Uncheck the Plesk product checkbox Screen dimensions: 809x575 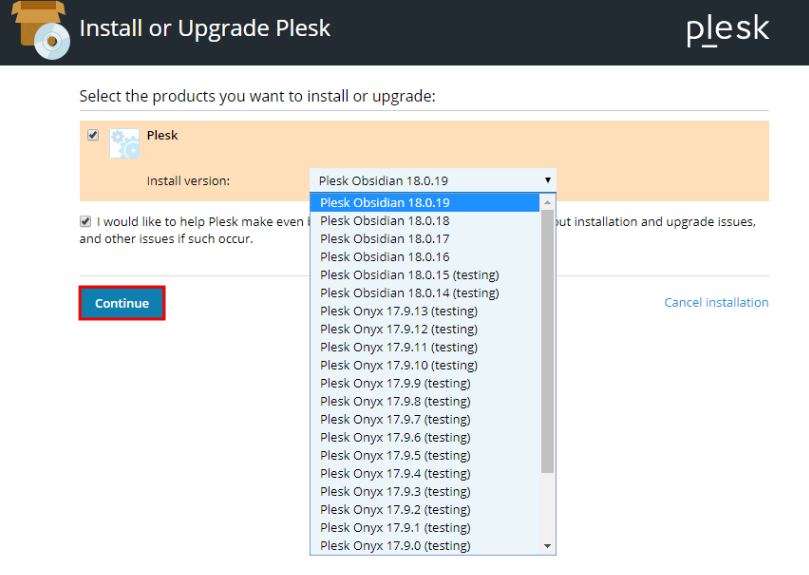[93, 135]
